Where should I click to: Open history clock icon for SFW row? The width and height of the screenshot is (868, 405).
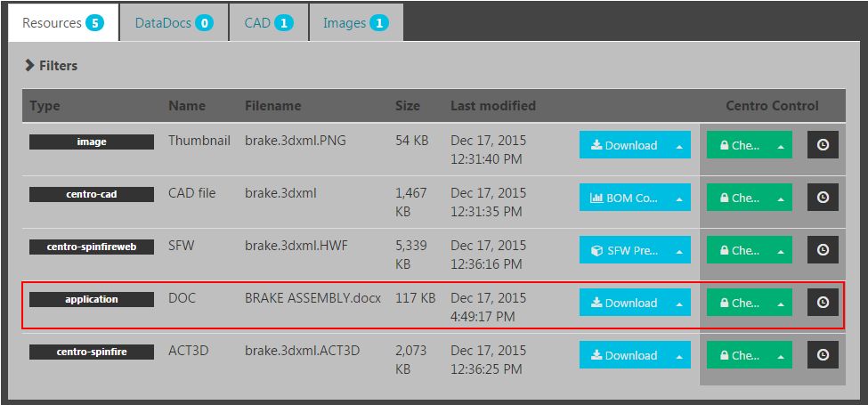point(823,250)
